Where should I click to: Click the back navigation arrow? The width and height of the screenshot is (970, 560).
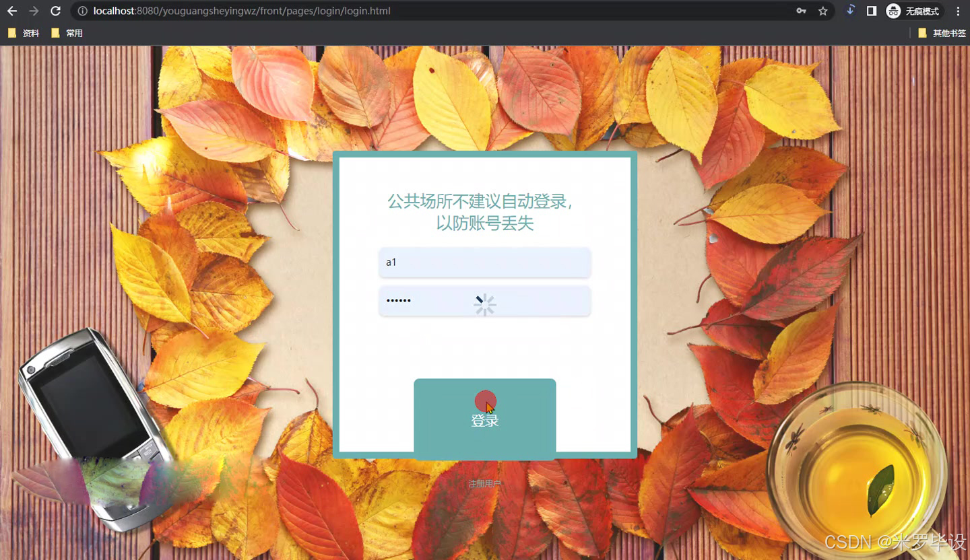(13, 11)
